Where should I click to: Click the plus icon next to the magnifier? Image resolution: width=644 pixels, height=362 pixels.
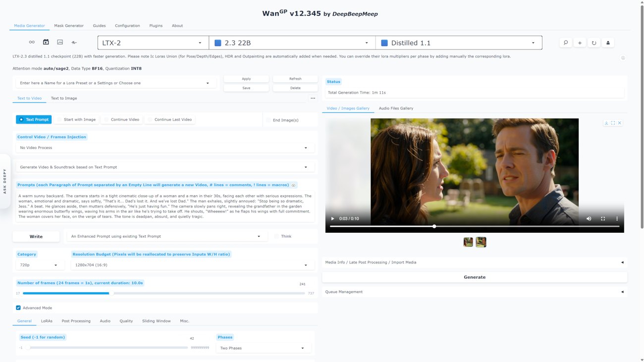[580, 43]
